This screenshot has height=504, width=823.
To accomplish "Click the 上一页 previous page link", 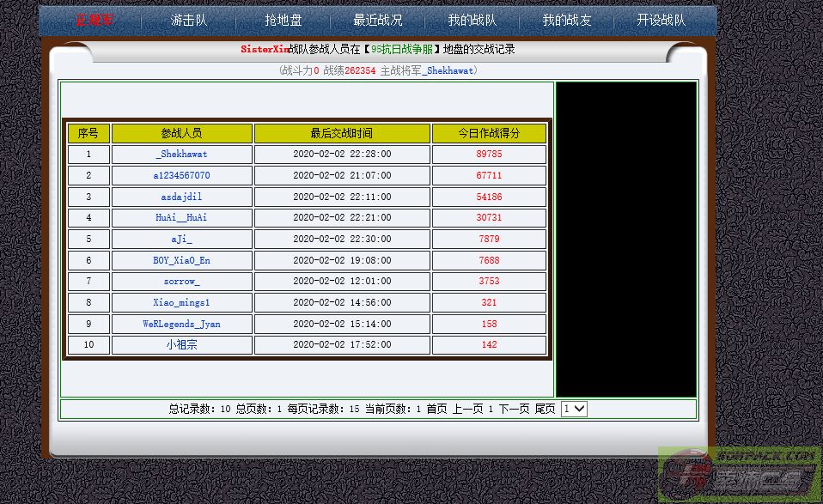I will (467, 410).
